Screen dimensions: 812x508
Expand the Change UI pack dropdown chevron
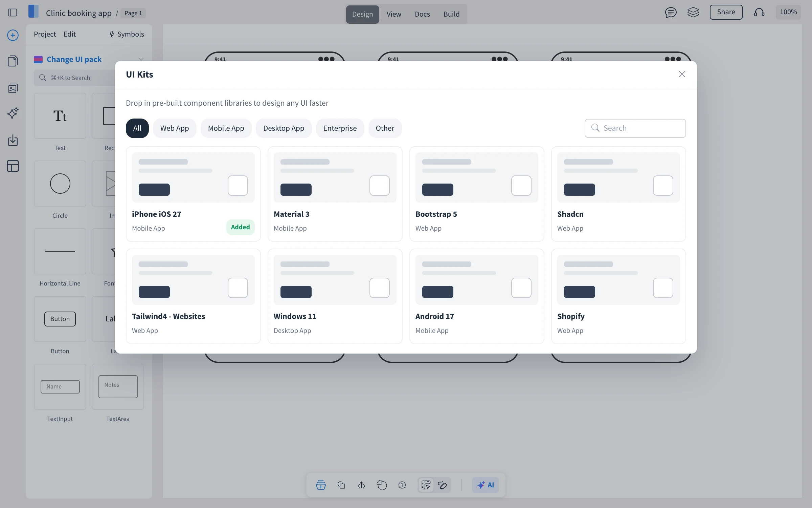(x=141, y=59)
